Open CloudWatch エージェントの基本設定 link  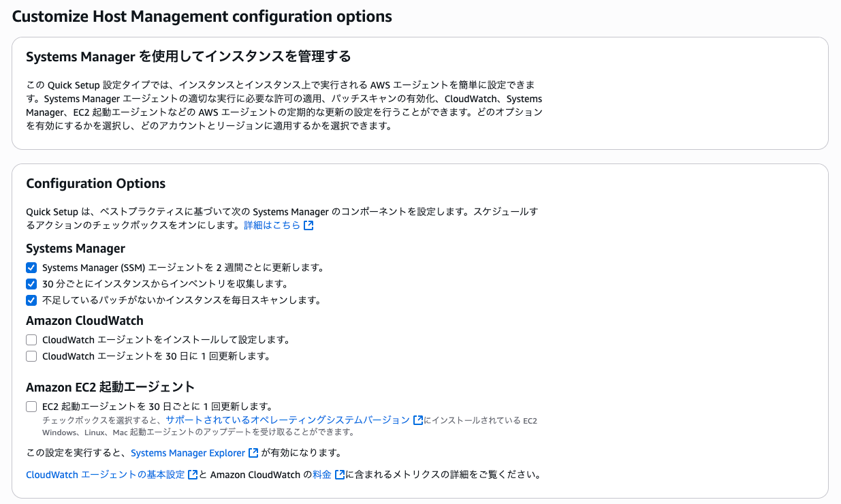coord(106,475)
